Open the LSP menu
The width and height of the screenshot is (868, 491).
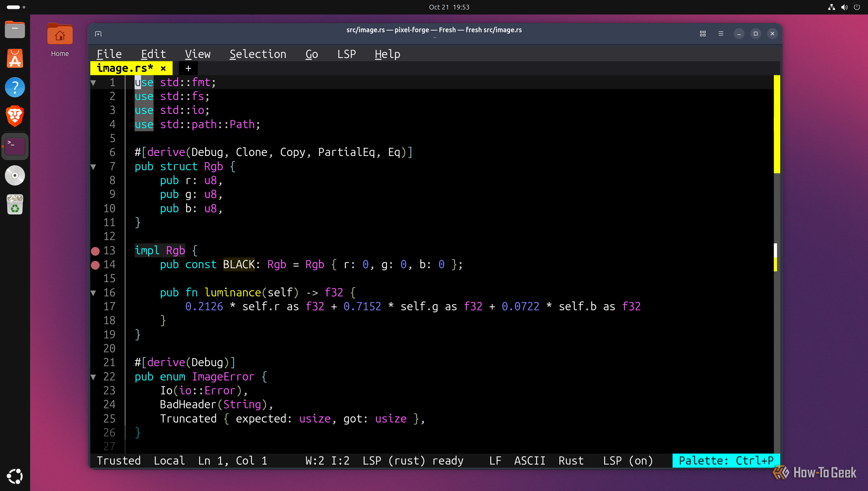click(347, 54)
